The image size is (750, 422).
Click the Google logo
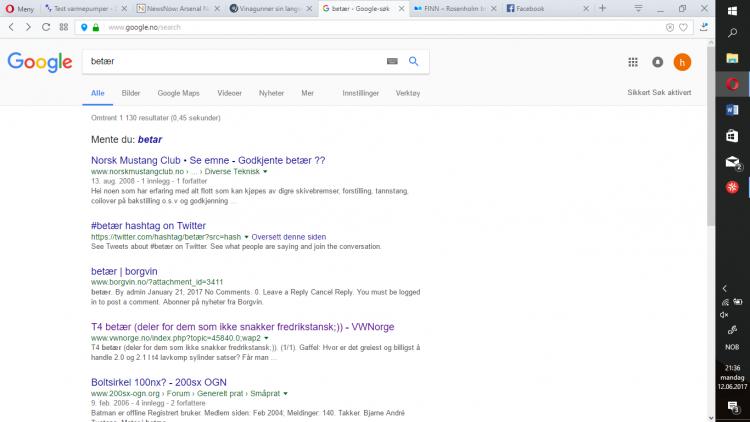(x=40, y=62)
